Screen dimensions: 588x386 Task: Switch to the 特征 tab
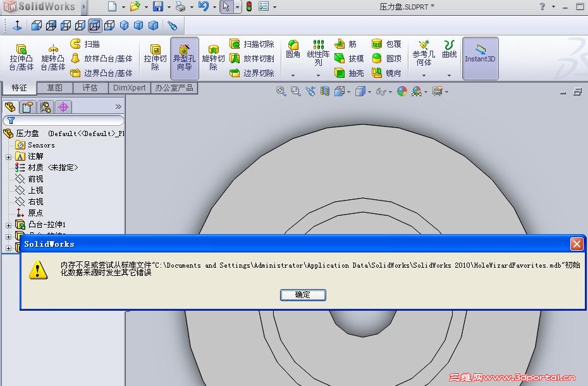pyautogui.click(x=19, y=88)
